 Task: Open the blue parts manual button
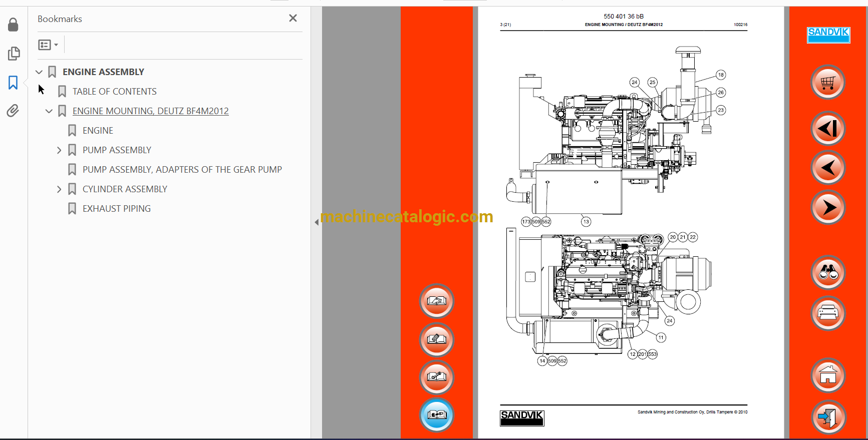point(437,414)
